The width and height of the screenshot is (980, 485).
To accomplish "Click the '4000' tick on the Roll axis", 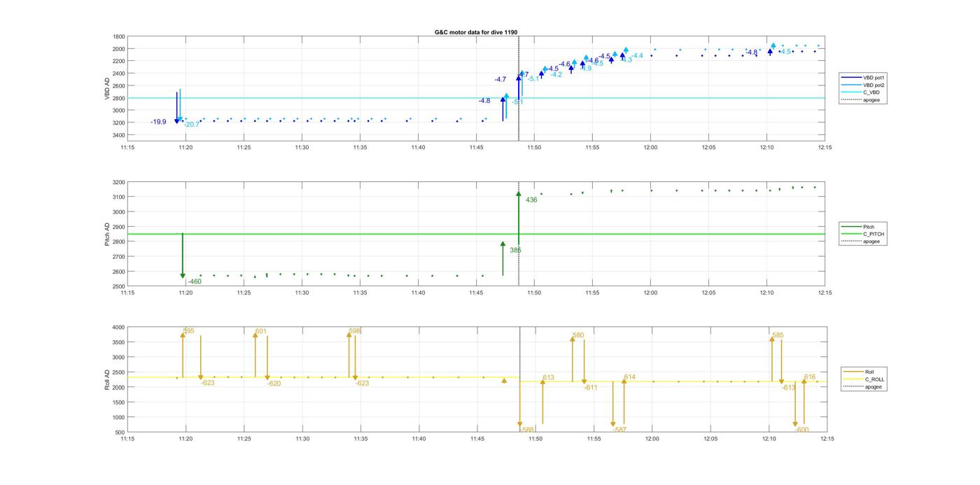I will tap(118, 328).
